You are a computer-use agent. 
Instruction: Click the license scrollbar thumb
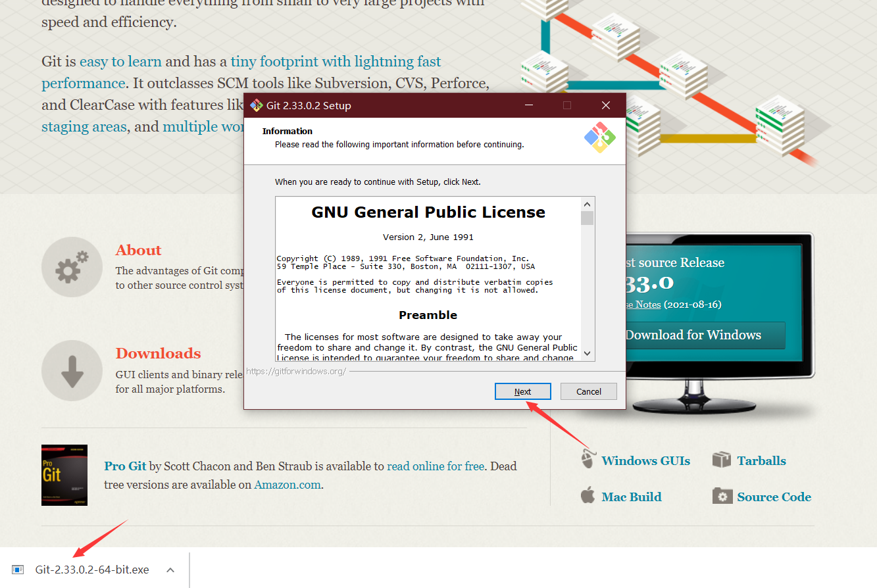tap(588, 218)
